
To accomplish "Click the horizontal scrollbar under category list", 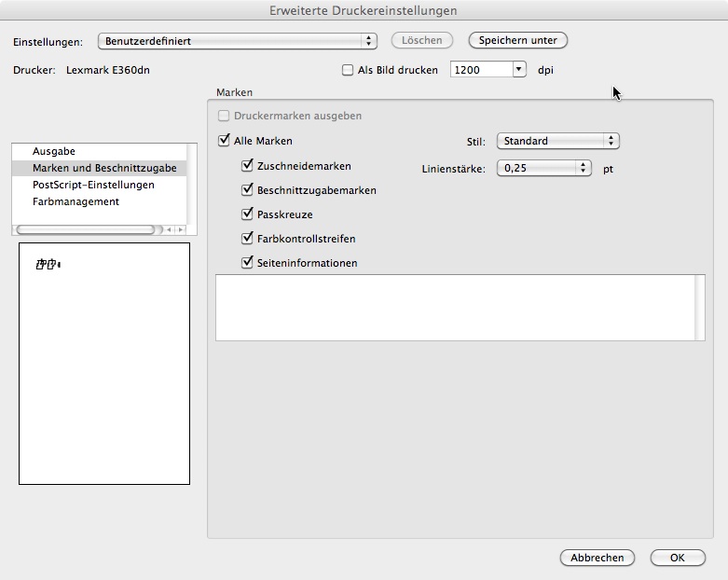I will coord(89,229).
